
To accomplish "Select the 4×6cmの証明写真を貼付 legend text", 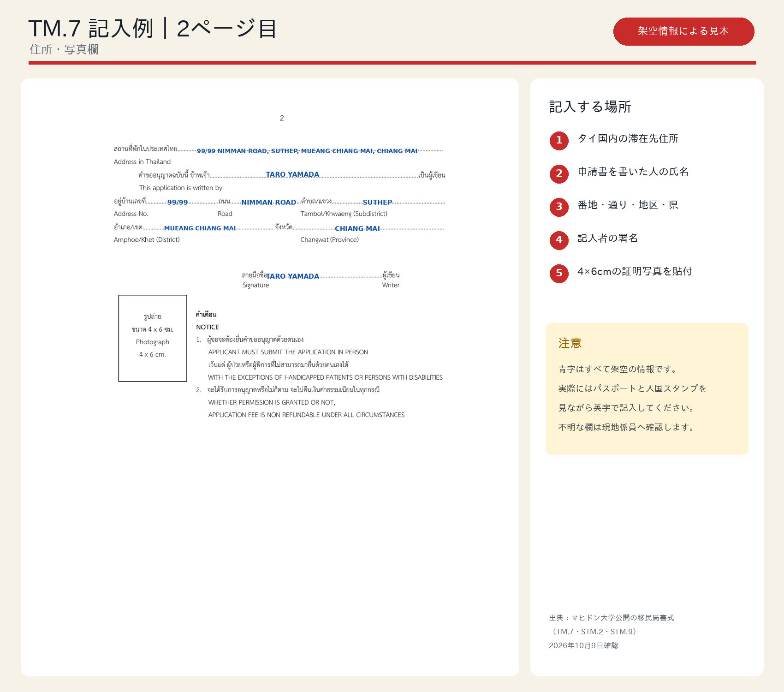I will [635, 272].
